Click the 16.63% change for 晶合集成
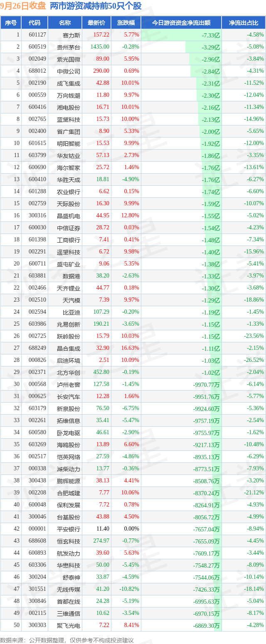266x644 pixels. coord(131,348)
